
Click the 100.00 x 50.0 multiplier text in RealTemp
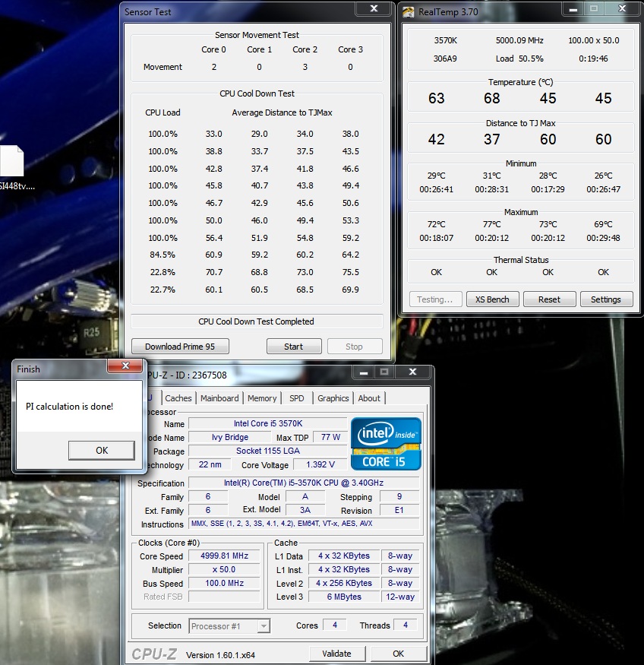pos(594,40)
